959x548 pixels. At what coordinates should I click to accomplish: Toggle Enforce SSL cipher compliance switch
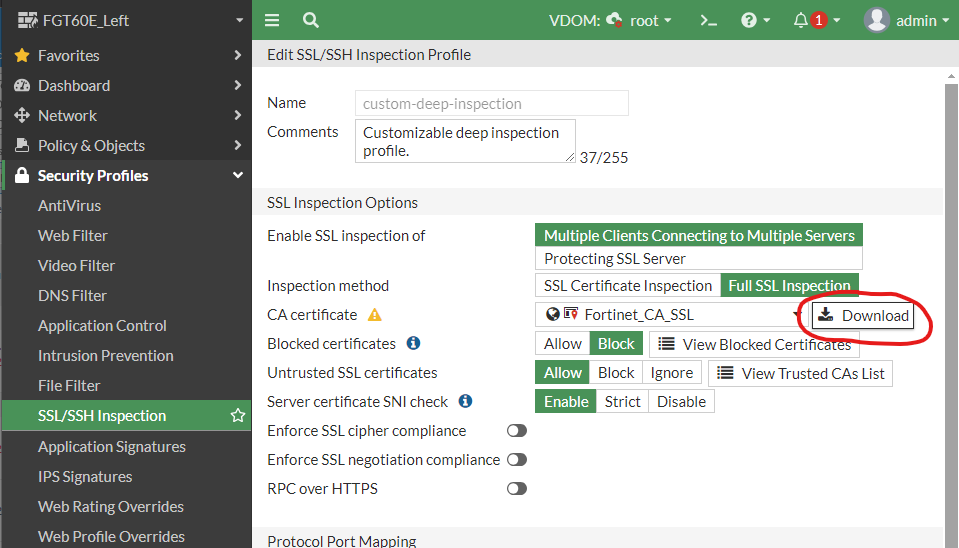(x=517, y=431)
